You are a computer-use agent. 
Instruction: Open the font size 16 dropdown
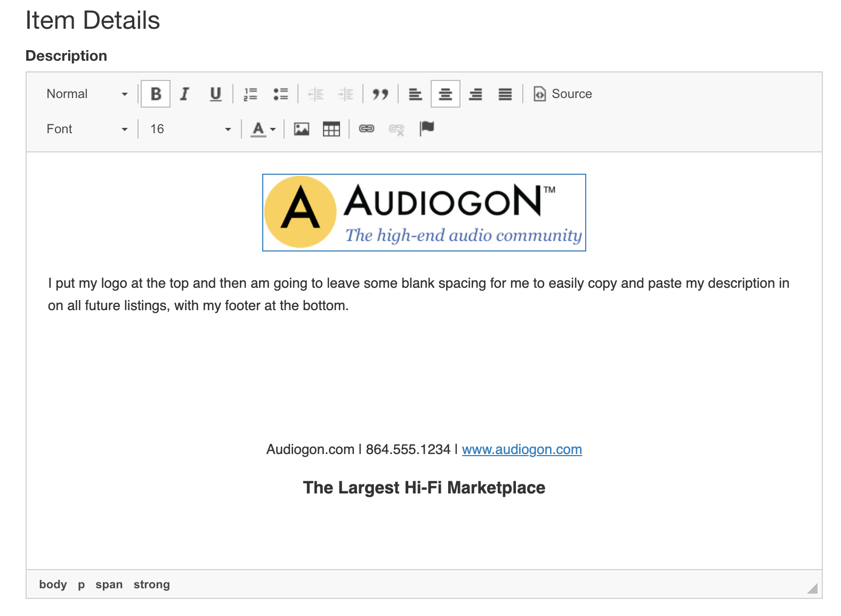coord(190,129)
